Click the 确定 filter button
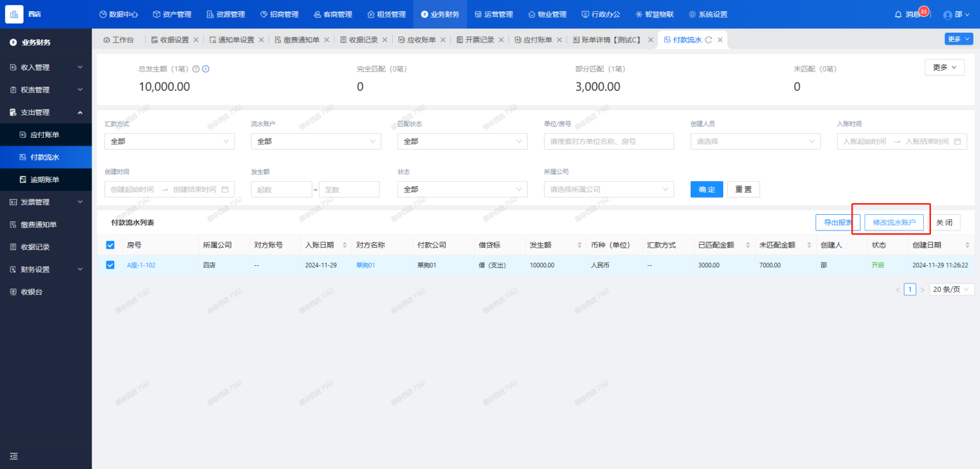This screenshot has width=980, height=469. (x=707, y=189)
